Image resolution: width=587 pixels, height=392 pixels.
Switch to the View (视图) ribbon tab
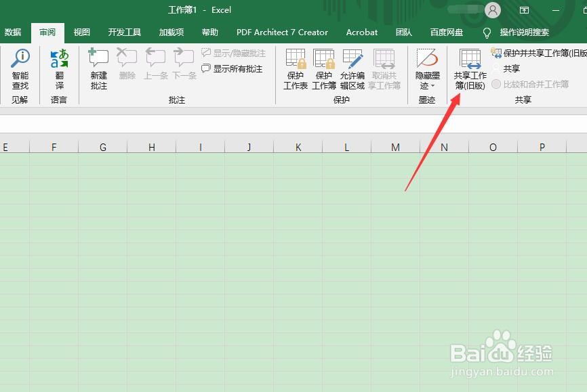(x=81, y=32)
